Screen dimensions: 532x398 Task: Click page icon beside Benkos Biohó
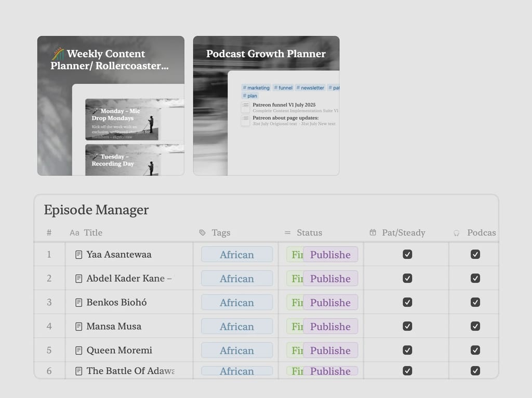pos(79,302)
